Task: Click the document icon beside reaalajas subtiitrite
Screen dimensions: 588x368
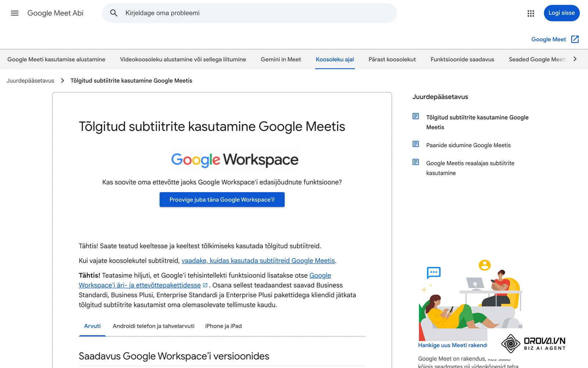Action: click(416, 162)
